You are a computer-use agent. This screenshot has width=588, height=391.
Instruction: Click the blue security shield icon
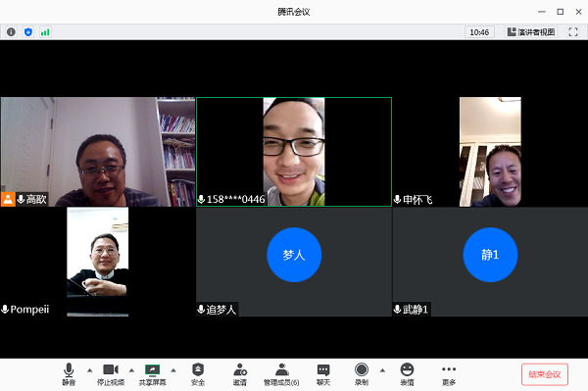pyautogui.click(x=28, y=32)
